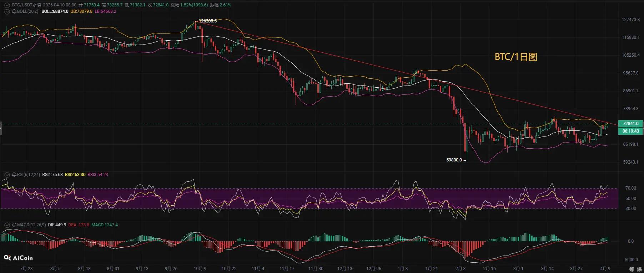This screenshot has height=273, width=644.
Task: Click the MACD:1247.4 value
Action: (105, 225)
